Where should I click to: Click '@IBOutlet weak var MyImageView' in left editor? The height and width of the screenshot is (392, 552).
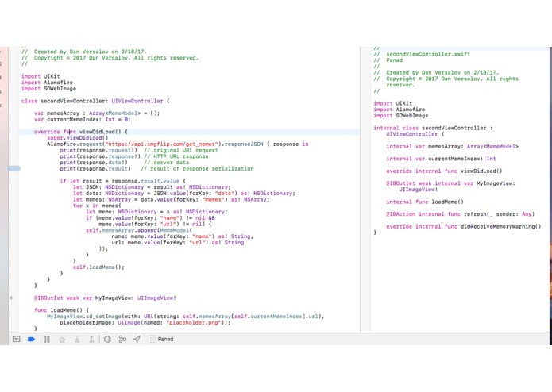(x=105, y=298)
